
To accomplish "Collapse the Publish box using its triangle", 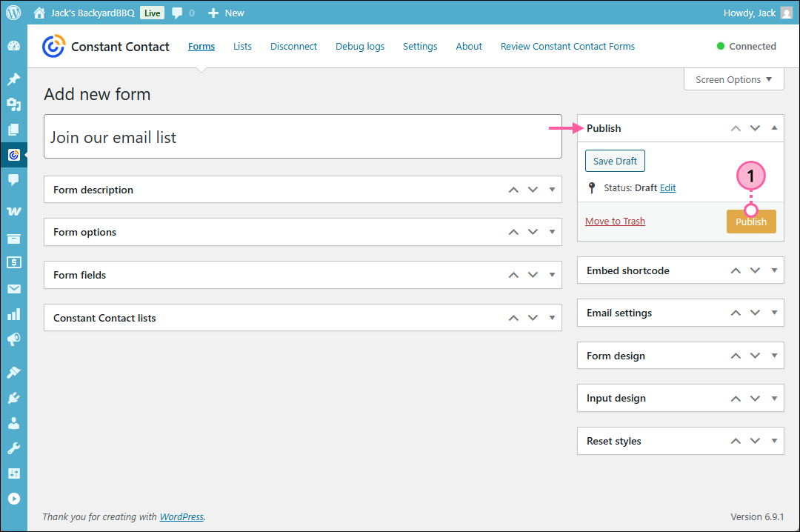I will point(773,127).
